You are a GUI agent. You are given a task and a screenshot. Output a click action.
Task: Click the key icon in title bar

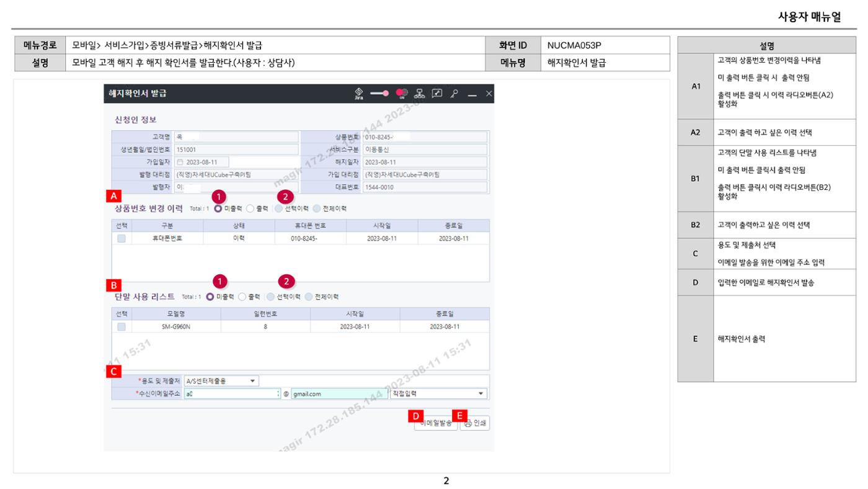coord(456,93)
